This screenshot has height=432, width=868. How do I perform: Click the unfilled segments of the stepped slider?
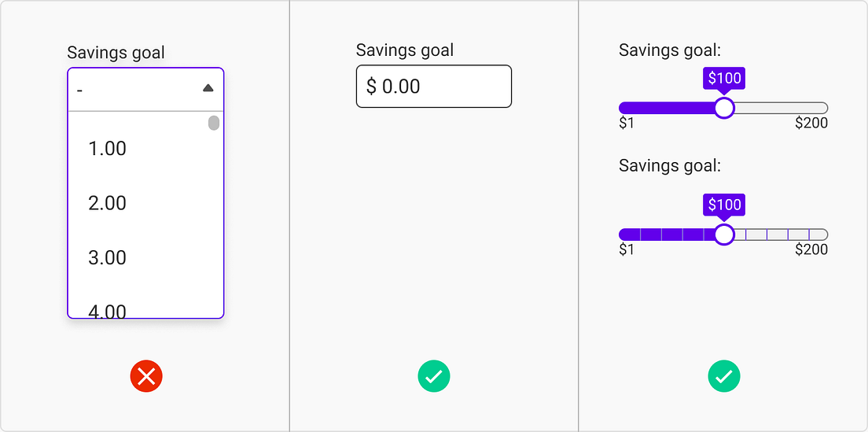click(778, 234)
